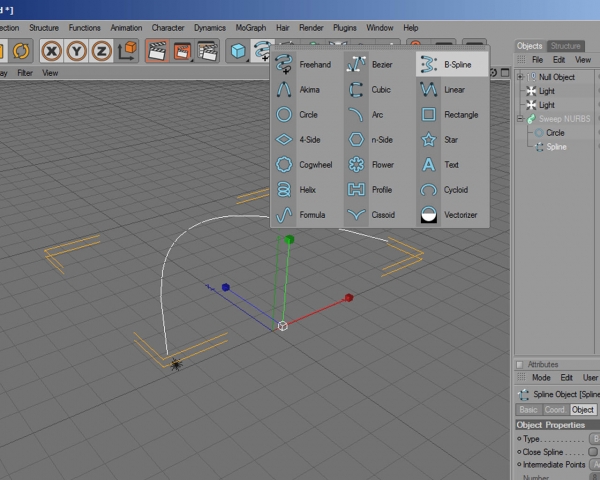600x480 pixels.
Task: Toggle X axis lock
Action: [52, 51]
